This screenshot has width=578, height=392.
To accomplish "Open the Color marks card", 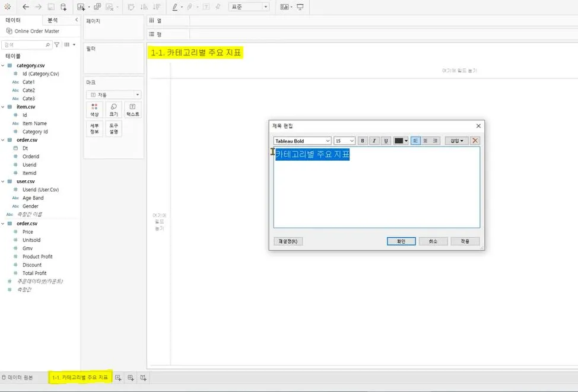I will pyautogui.click(x=94, y=110).
